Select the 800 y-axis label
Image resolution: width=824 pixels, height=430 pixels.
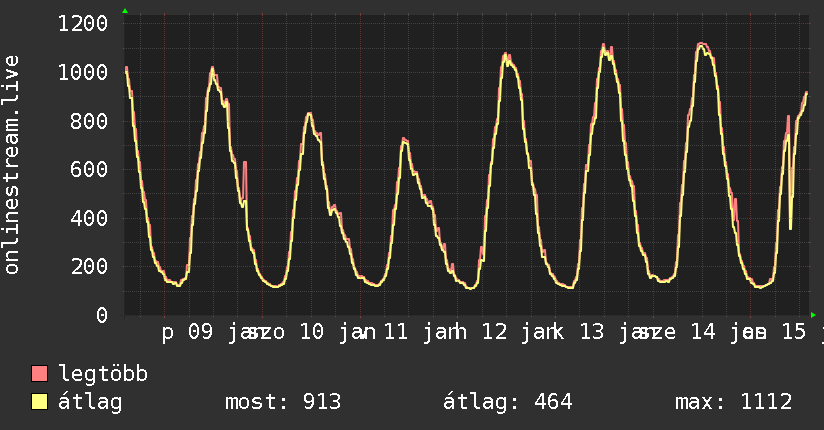tap(89, 121)
